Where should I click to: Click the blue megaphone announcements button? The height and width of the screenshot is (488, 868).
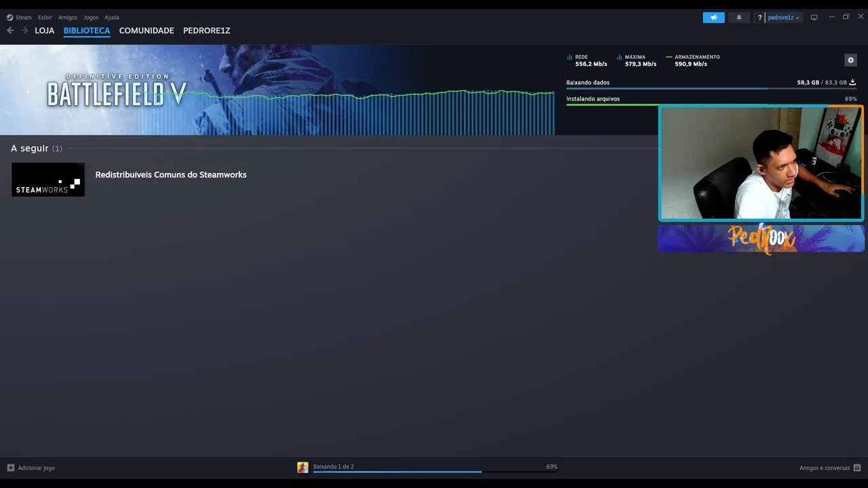click(713, 18)
